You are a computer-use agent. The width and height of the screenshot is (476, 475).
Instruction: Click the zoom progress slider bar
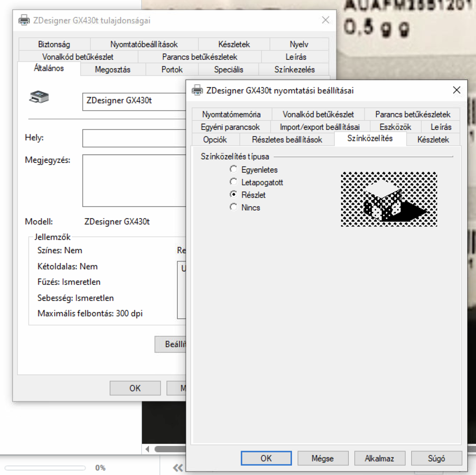click(45, 468)
